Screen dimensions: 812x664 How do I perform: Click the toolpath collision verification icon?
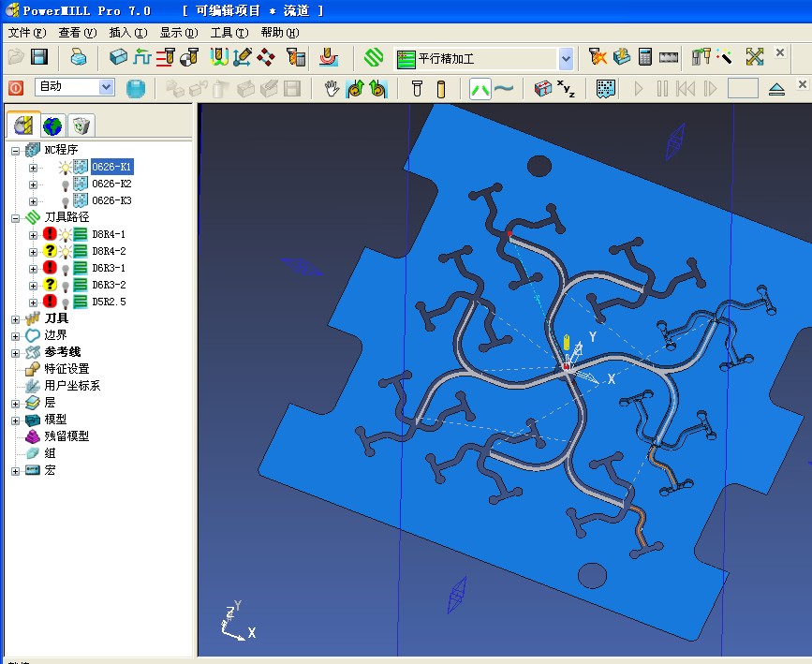click(598, 56)
